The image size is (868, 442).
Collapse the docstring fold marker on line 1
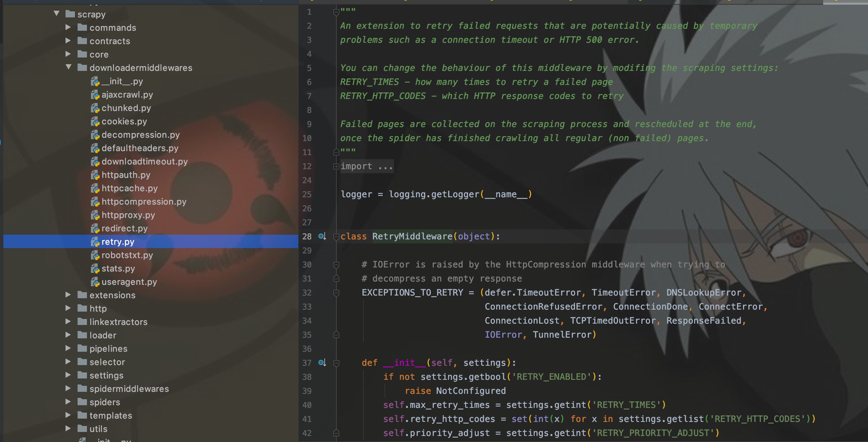click(x=336, y=12)
